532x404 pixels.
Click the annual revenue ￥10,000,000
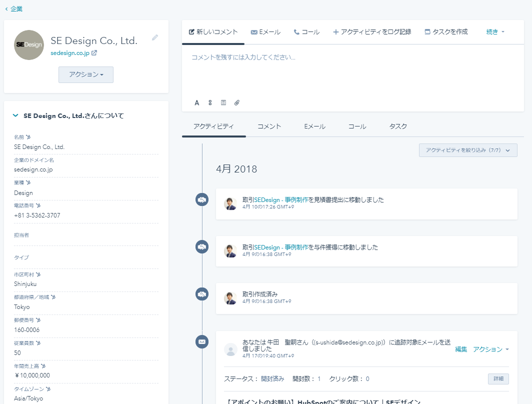pyautogui.click(x=32, y=375)
